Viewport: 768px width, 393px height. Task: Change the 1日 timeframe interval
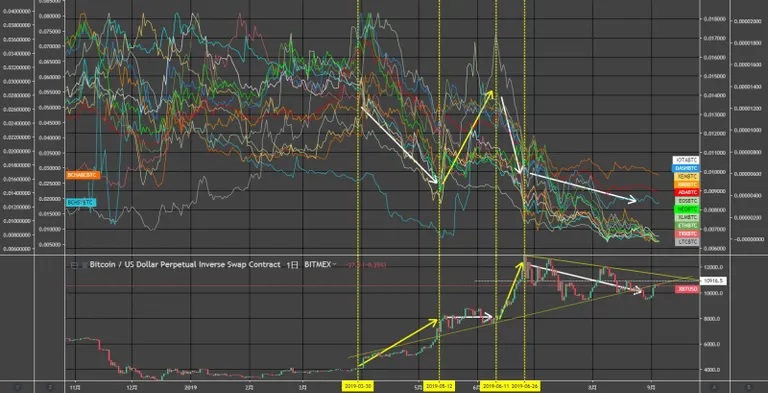(292, 265)
